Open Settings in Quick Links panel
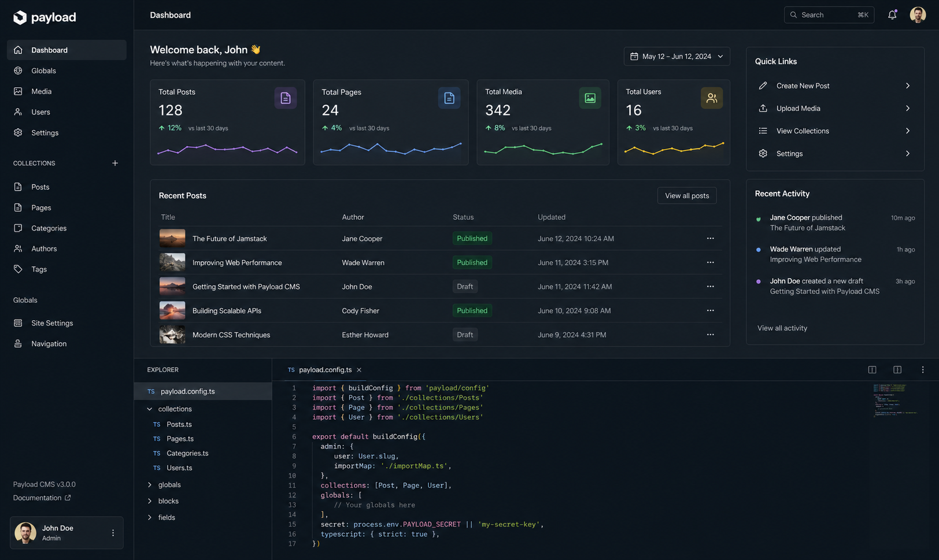The width and height of the screenshot is (939, 560). (x=835, y=154)
